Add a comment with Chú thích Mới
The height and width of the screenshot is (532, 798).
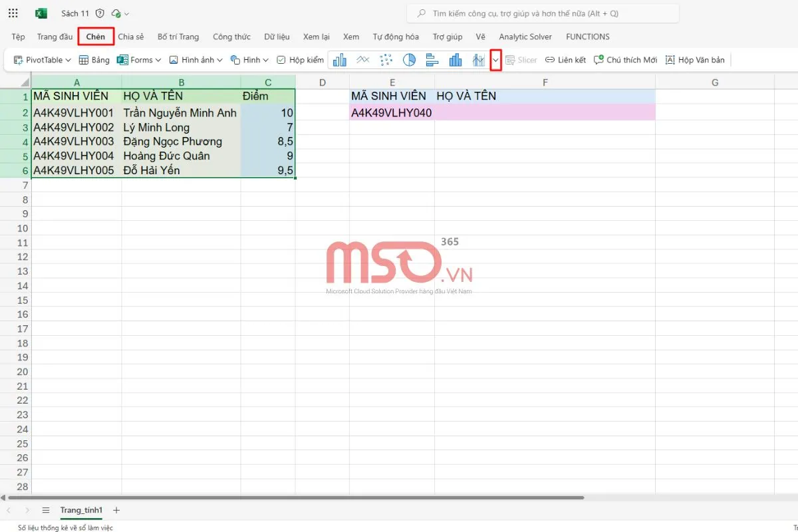coord(625,60)
